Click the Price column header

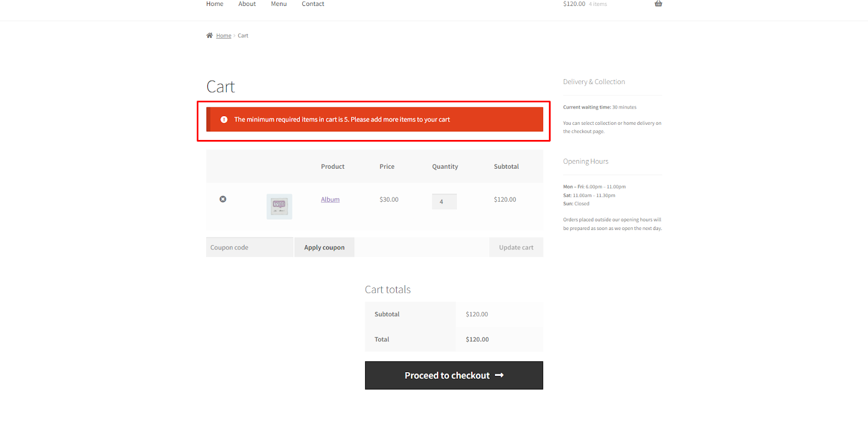[387, 167]
